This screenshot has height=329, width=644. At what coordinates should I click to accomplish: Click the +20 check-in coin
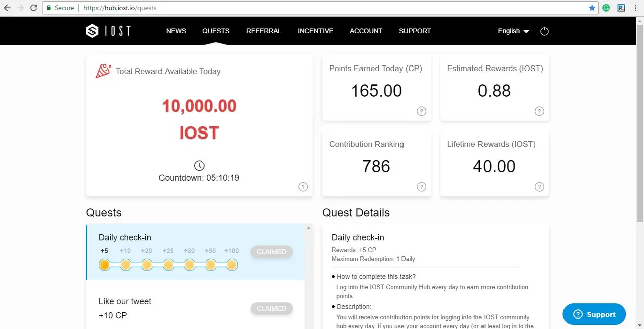coord(147,265)
